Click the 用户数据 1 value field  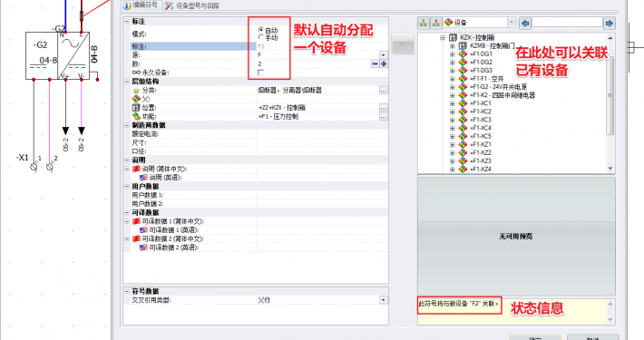click(322, 195)
